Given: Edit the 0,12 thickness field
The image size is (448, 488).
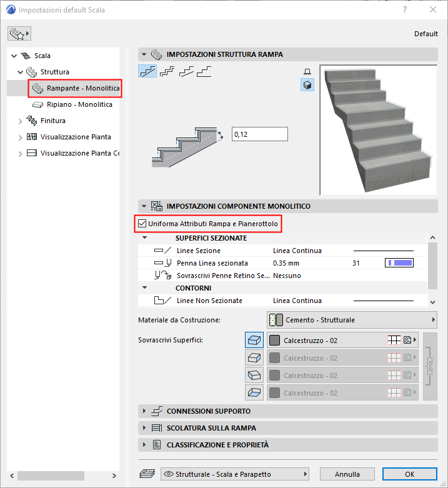Looking at the screenshot, I should point(260,134).
